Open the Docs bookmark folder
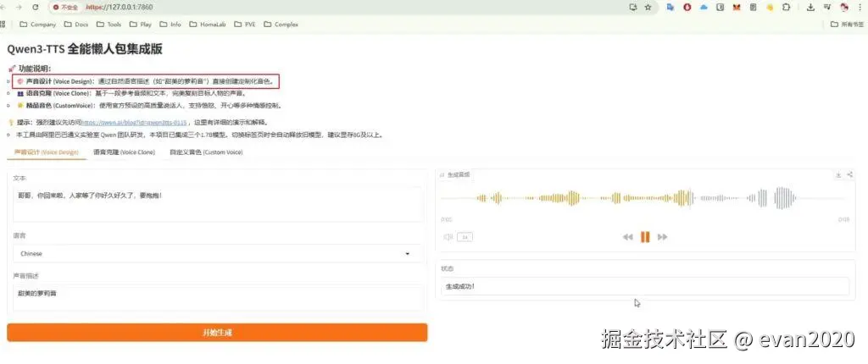The image size is (868, 364). point(76,25)
